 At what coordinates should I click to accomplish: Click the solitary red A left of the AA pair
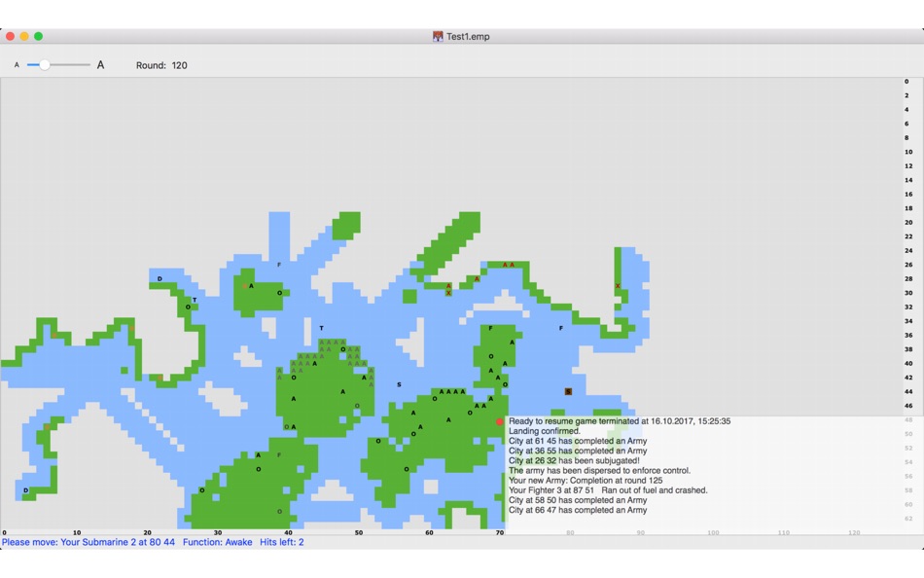click(477, 279)
